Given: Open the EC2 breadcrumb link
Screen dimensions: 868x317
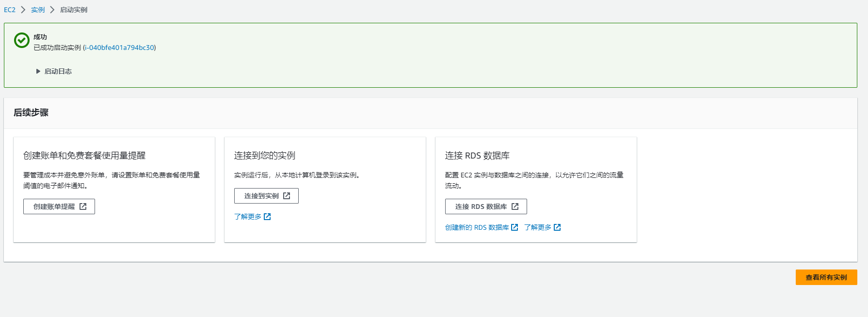Looking at the screenshot, I should pos(10,10).
